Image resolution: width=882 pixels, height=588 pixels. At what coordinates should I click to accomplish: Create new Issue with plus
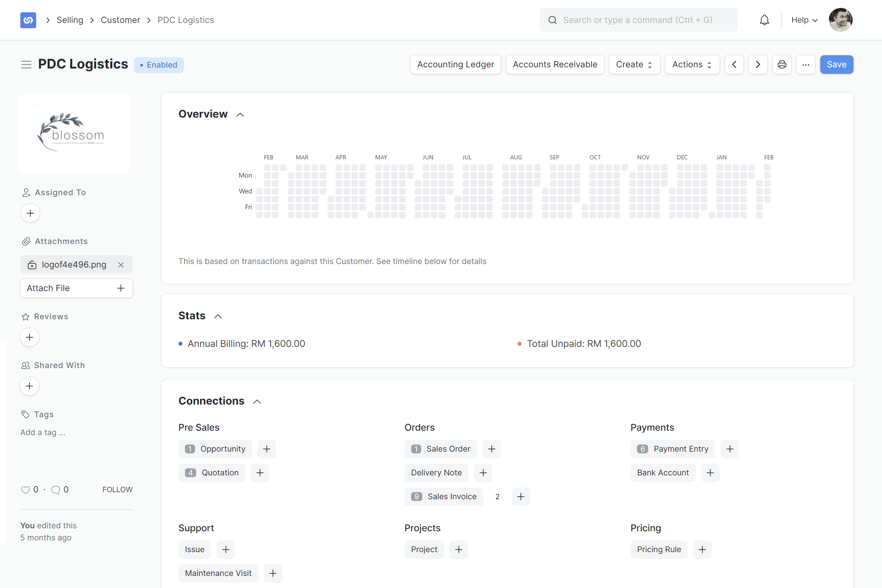[226, 549]
